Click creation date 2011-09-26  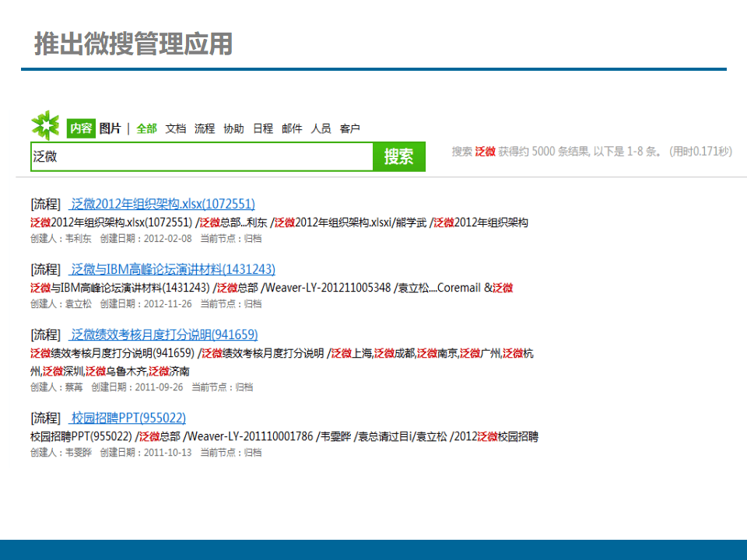coord(159,387)
